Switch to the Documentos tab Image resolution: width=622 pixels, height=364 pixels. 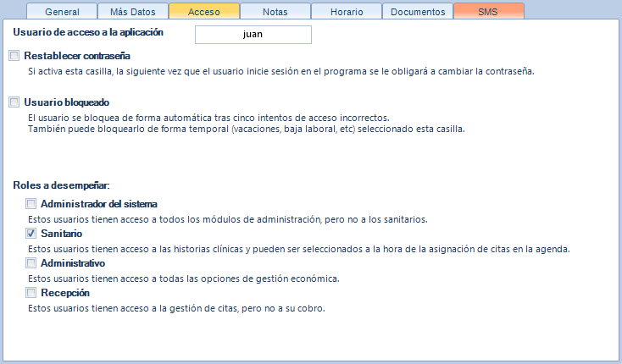pos(417,12)
